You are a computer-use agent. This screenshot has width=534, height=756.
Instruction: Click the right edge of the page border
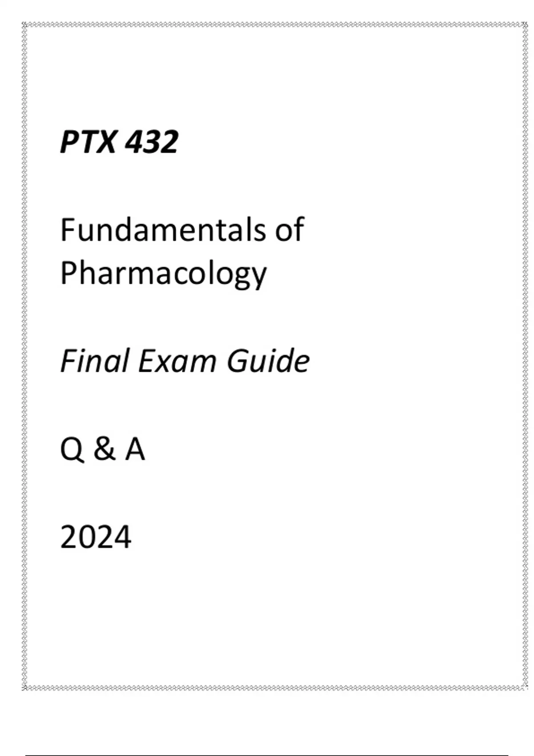point(524,356)
